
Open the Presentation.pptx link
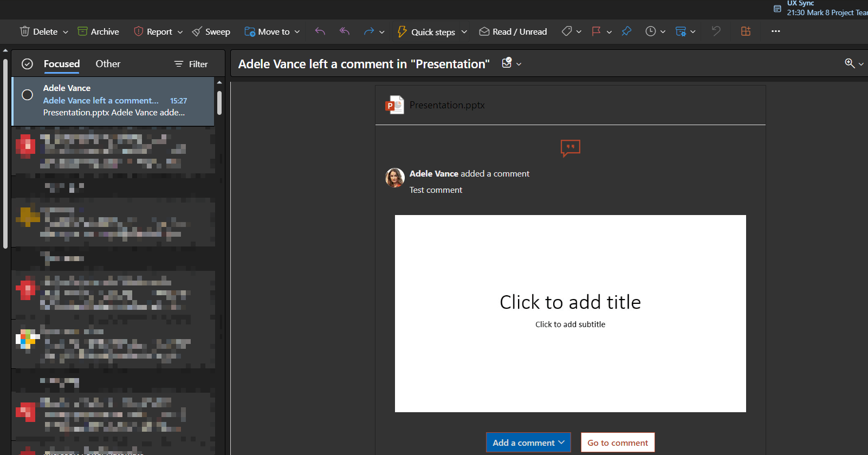pos(447,105)
